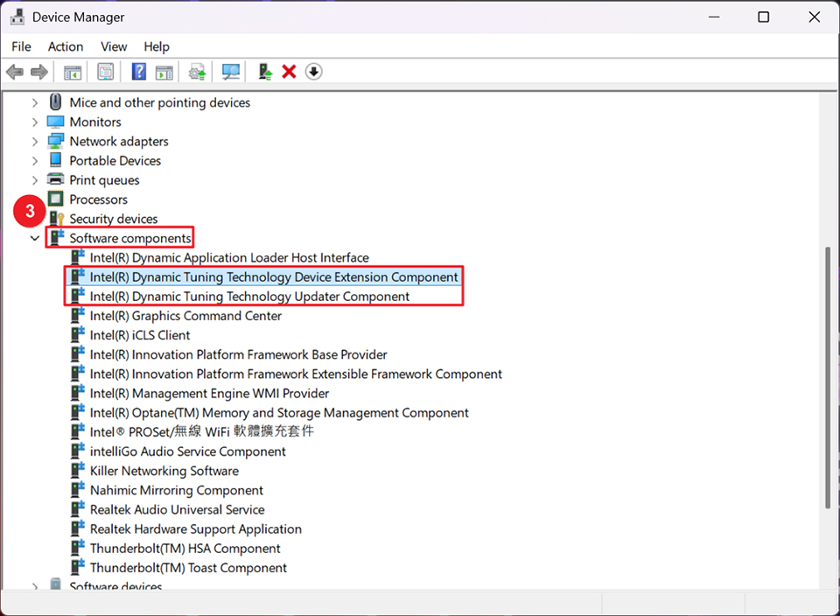The height and width of the screenshot is (616, 840).
Task: Collapse the Software components category
Action: pos(35,238)
